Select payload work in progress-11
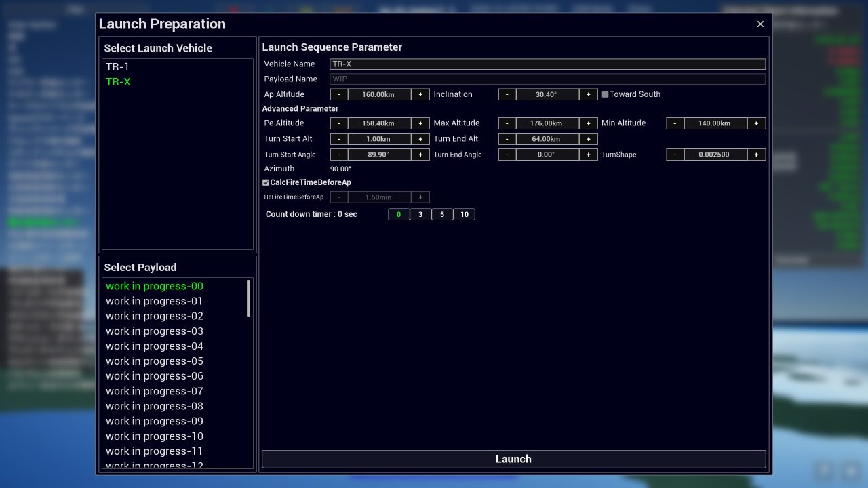This screenshot has width=868, height=488. pos(155,451)
